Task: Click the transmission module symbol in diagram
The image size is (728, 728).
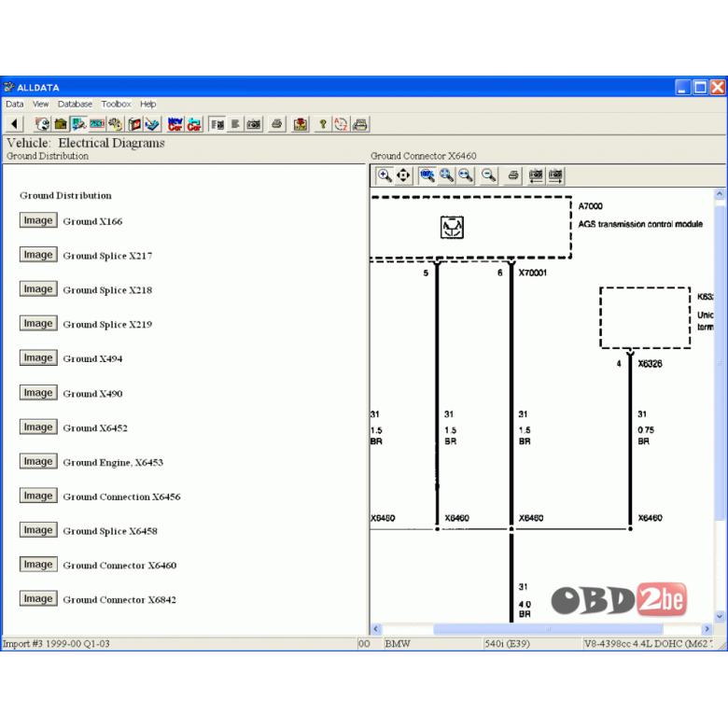Action: (x=452, y=228)
